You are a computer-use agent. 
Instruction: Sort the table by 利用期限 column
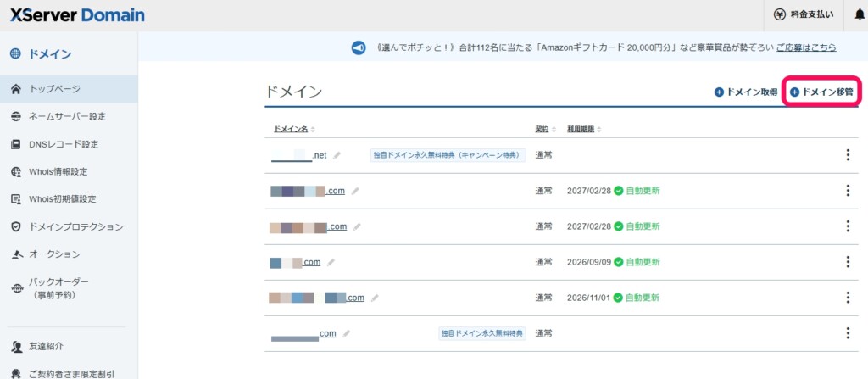(x=584, y=129)
